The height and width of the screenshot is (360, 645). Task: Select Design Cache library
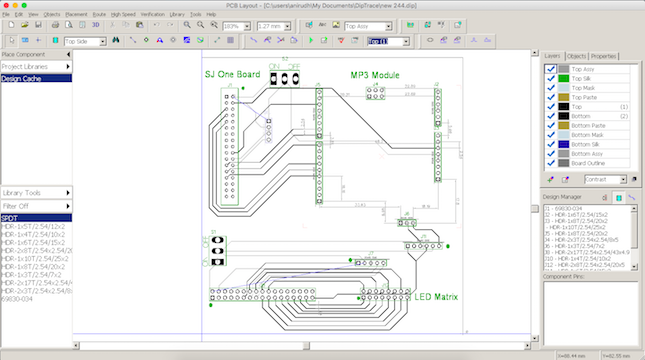36,79
